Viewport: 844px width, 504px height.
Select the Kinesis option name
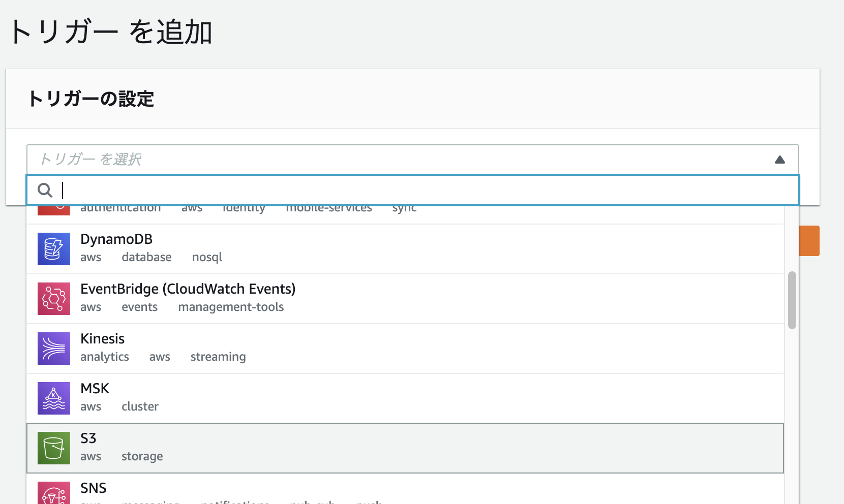(102, 339)
